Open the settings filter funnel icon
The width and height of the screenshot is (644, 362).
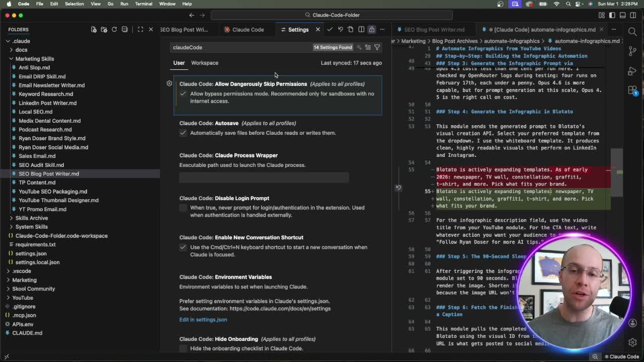pyautogui.click(x=377, y=47)
